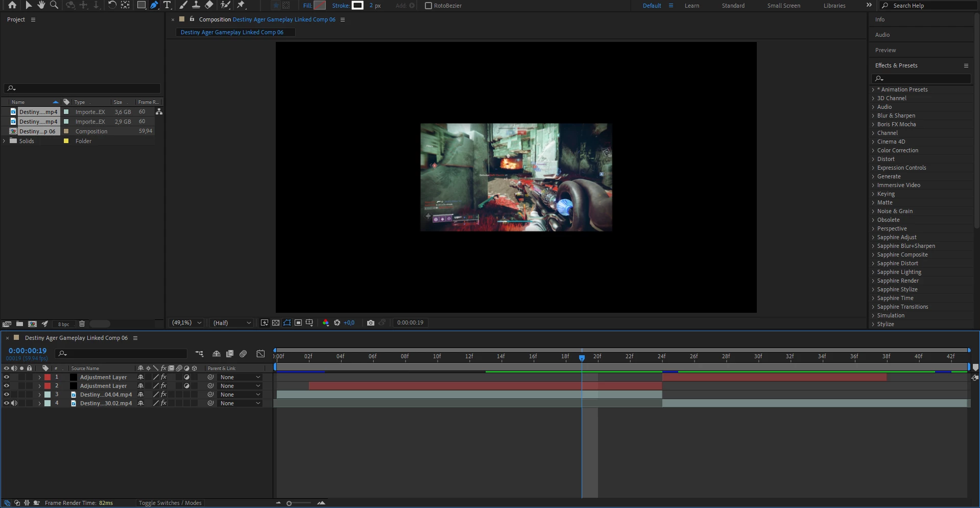The image size is (980, 508).
Task: Toggle the composition lock icon in viewer tab
Action: 192,19
